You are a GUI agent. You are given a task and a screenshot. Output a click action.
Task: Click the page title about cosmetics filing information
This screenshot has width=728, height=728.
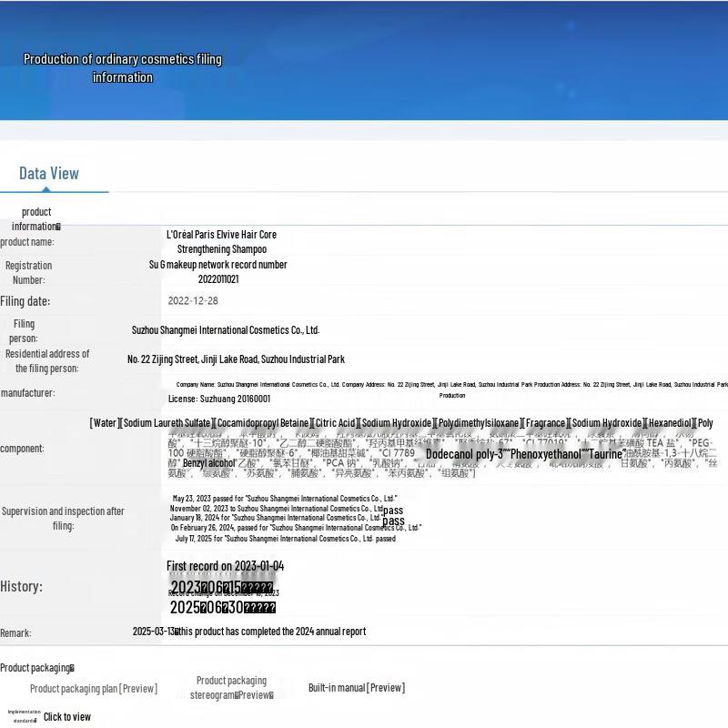coord(122,68)
